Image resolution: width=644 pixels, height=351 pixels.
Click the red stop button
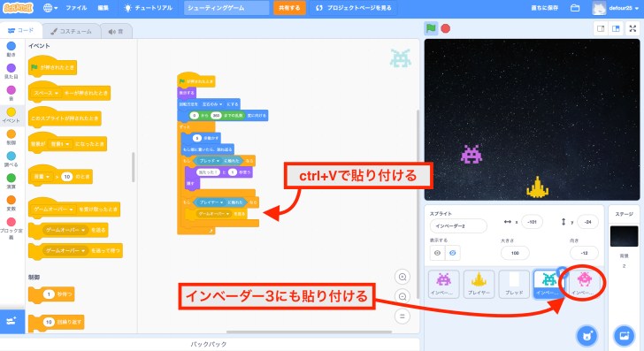(x=446, y=28)
